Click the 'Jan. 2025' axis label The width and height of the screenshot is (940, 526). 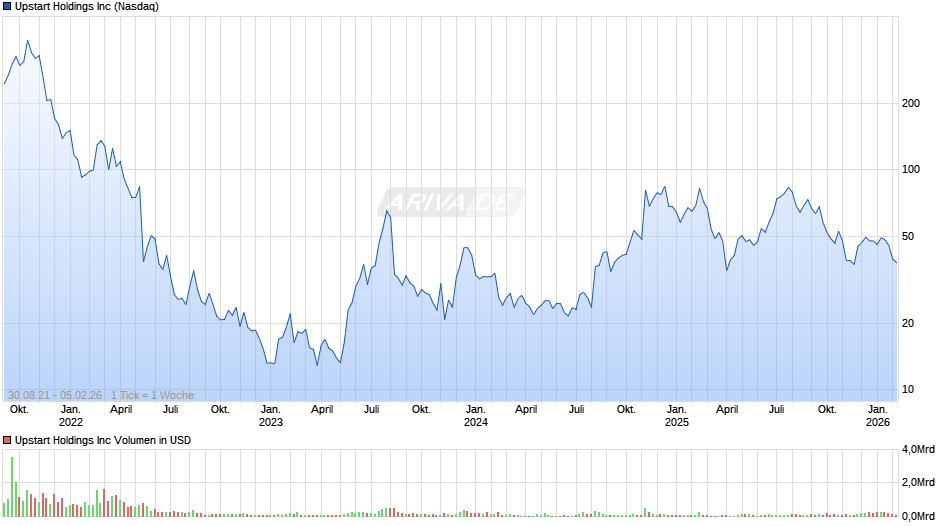pos(676,416)
